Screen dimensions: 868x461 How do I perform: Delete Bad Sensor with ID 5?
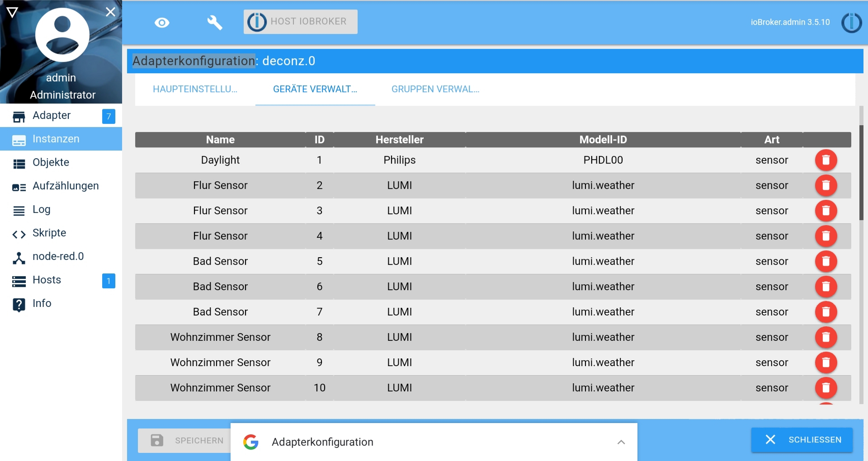tap(826, 261)
